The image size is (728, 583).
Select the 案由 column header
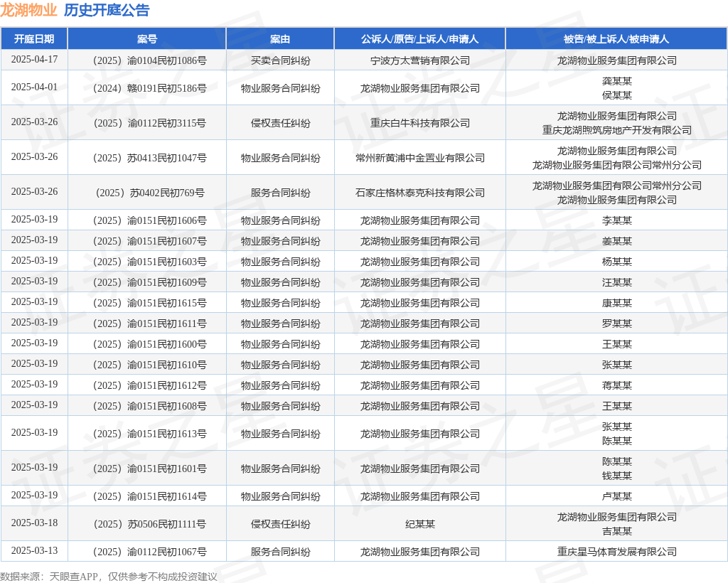[x=280, y=39]
